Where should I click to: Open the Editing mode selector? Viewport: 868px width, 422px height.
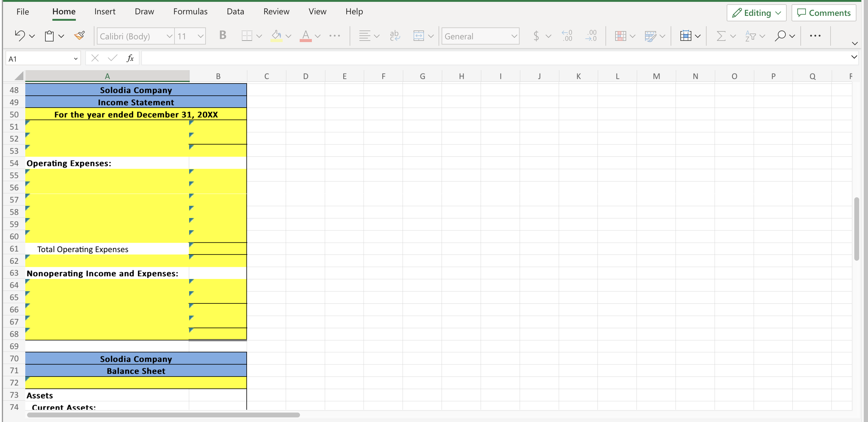pos(756,13)
